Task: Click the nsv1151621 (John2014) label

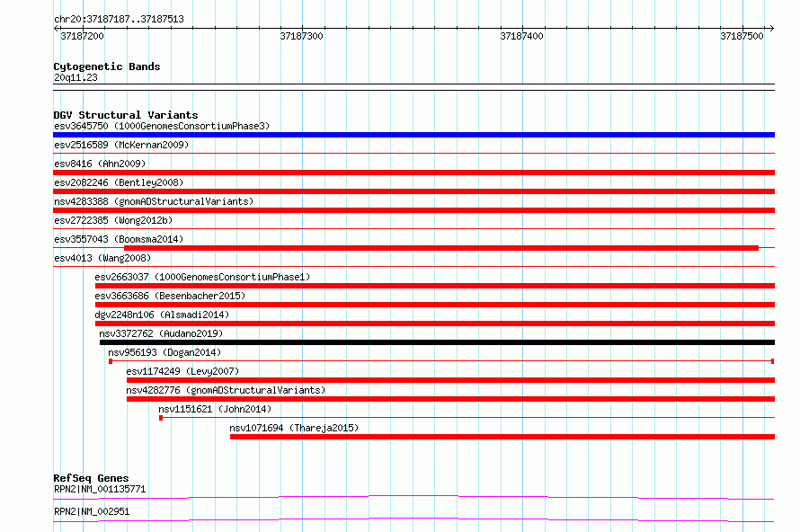Action: [x=215, y=409]
